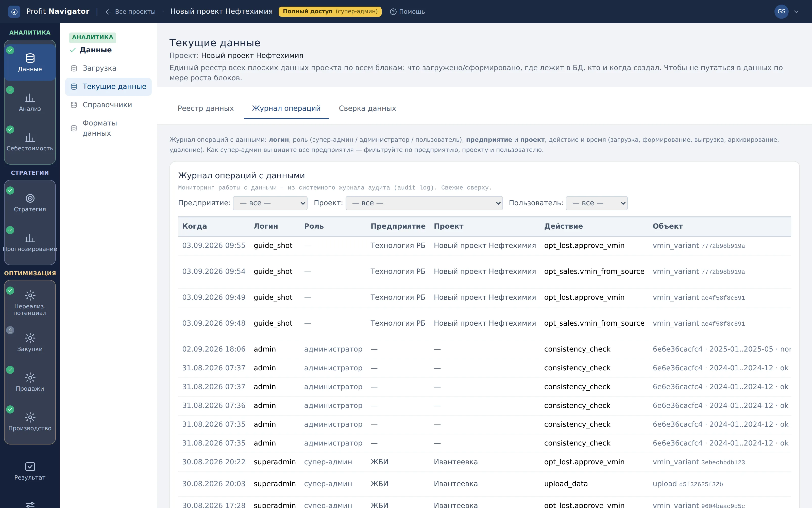The width and height of the screenshot is (812, 508).
Task: Switch to the Журнал операций tab
Action: point(286,108)
